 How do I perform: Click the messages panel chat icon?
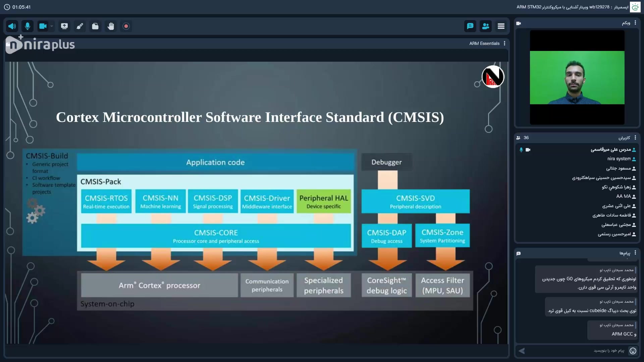click(519, 253)
